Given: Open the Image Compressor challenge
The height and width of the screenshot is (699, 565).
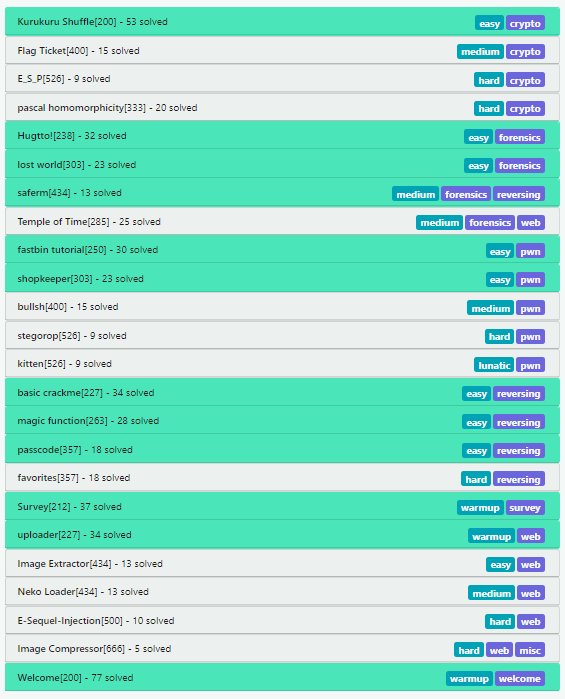Looking at the screenshot, I should pyautogui.click(x=282, y=649).
